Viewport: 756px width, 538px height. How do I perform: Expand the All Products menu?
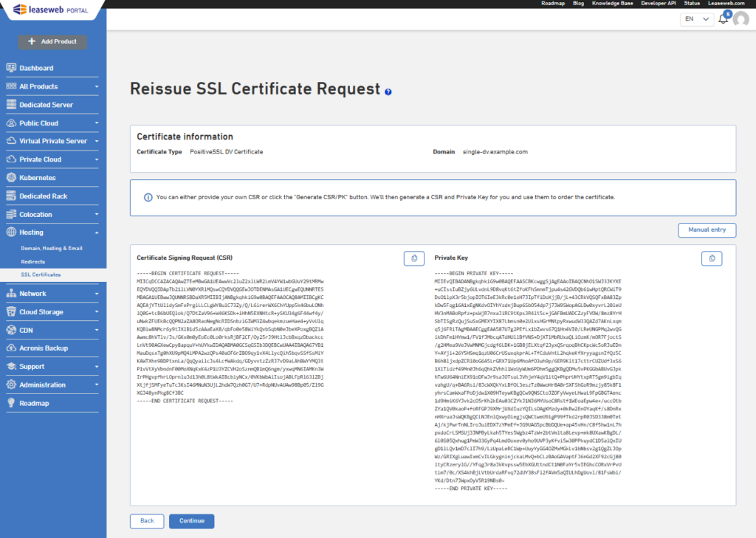pyautogui.click(x=52, y=86)
